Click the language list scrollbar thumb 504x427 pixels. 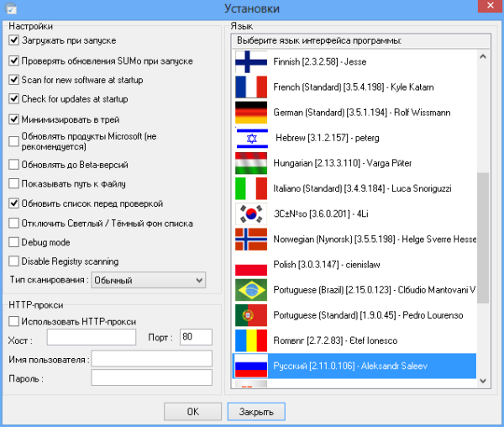click(483, 238)
